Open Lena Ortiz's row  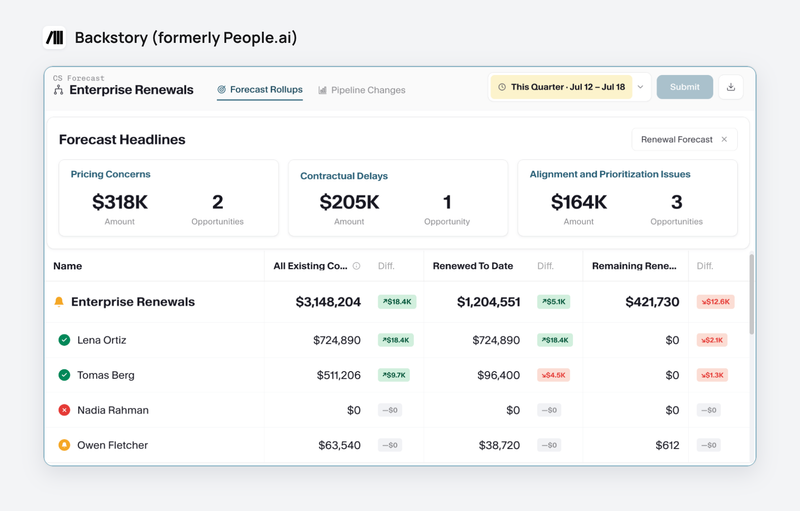point(397,340)
